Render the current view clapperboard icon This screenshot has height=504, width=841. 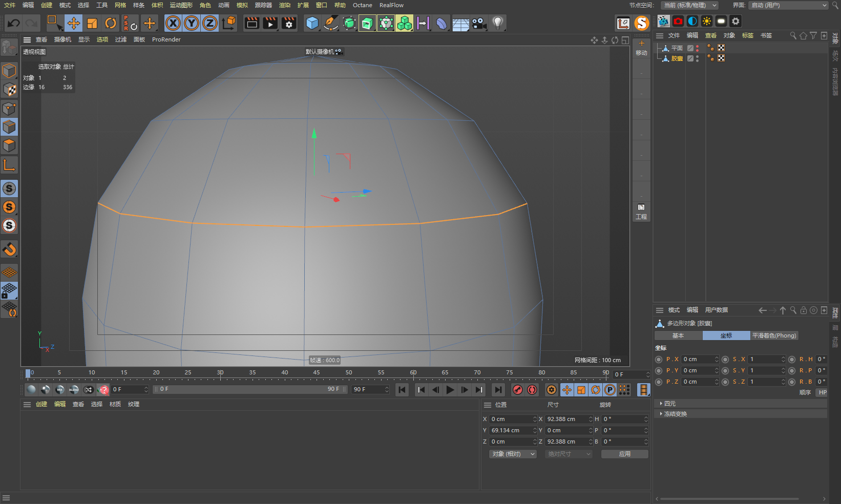[252, 23]
